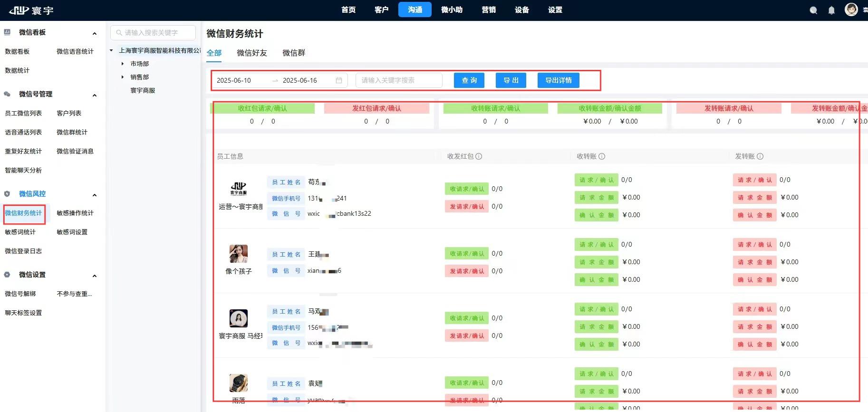
Task: Open 运营~寰宇商服 employee avatar
Action: coord(239,189)
